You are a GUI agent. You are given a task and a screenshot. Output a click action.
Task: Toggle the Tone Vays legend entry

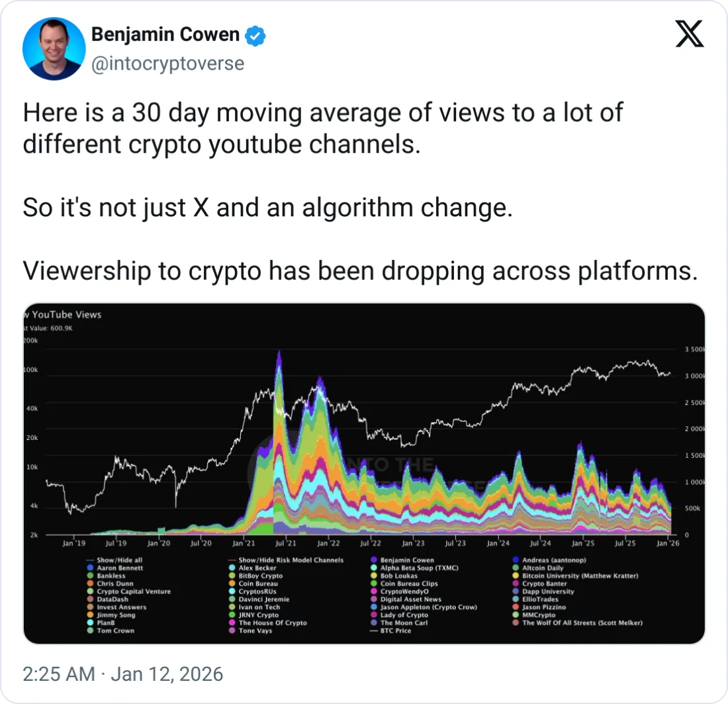pyautogui.click(x=256, y=631)
